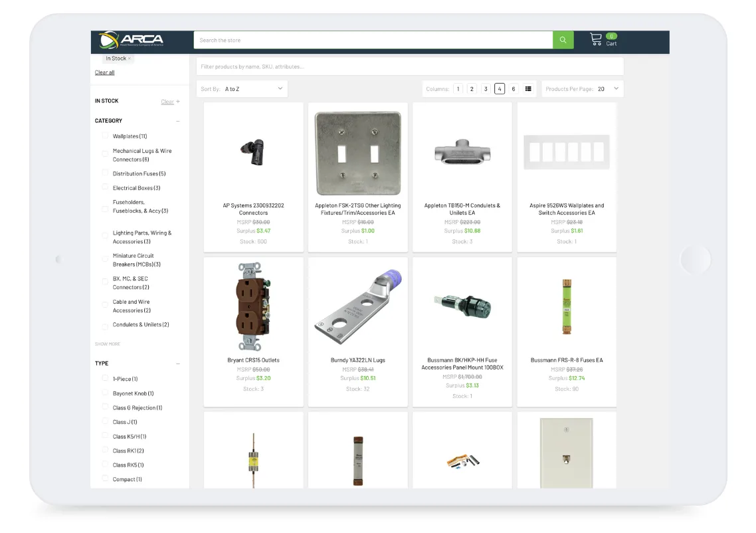The height and width of the screenshot is (533, 756).
Task: Open the shopping cart icon
Action: 596,40
